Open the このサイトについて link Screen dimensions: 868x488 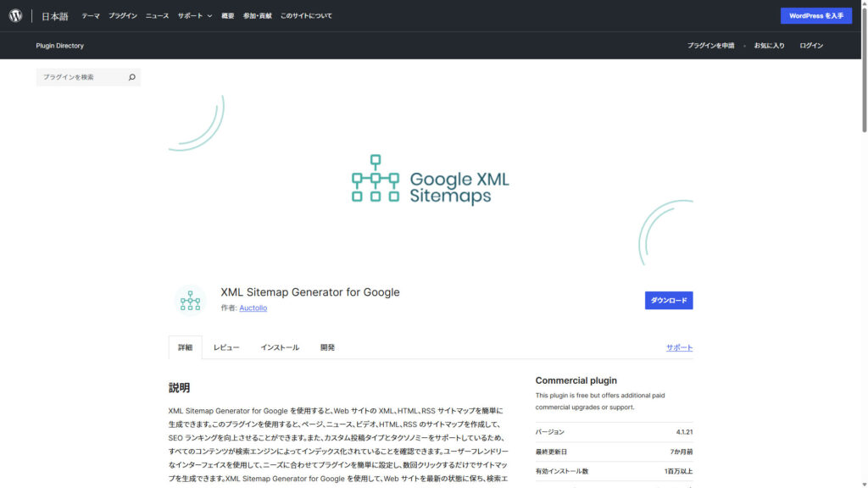tap(306, 16)
